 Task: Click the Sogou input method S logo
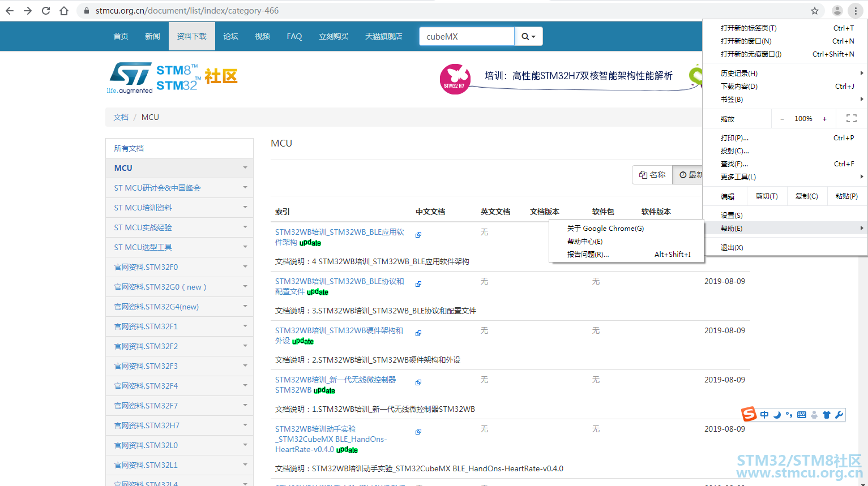pyautogui.click(x=749, y=414)
